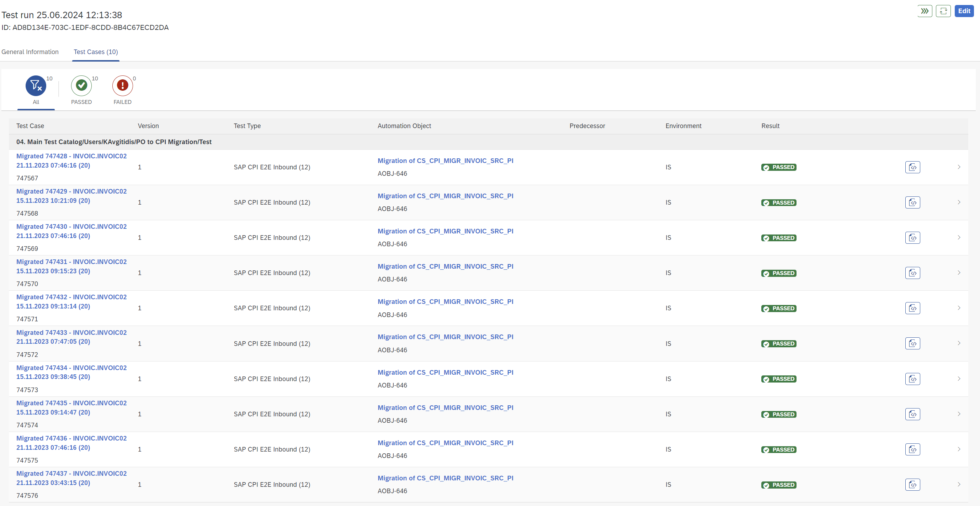Open payload icon for test case 747570
The height and width of the screenshot is (506, 980).
tap(912, 273)
